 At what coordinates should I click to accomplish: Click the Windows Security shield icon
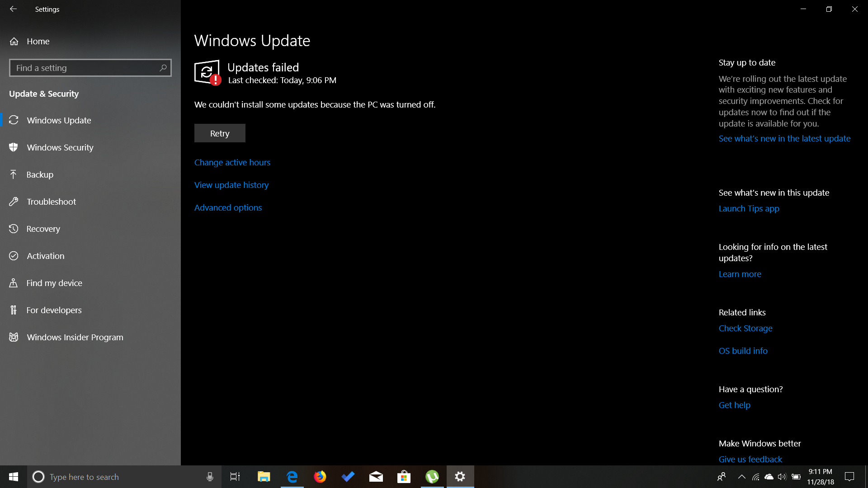[14, 147]
